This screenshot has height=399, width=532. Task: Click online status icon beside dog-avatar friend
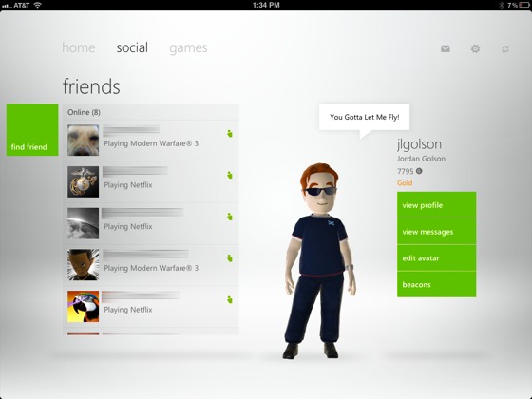coord(230,133)
